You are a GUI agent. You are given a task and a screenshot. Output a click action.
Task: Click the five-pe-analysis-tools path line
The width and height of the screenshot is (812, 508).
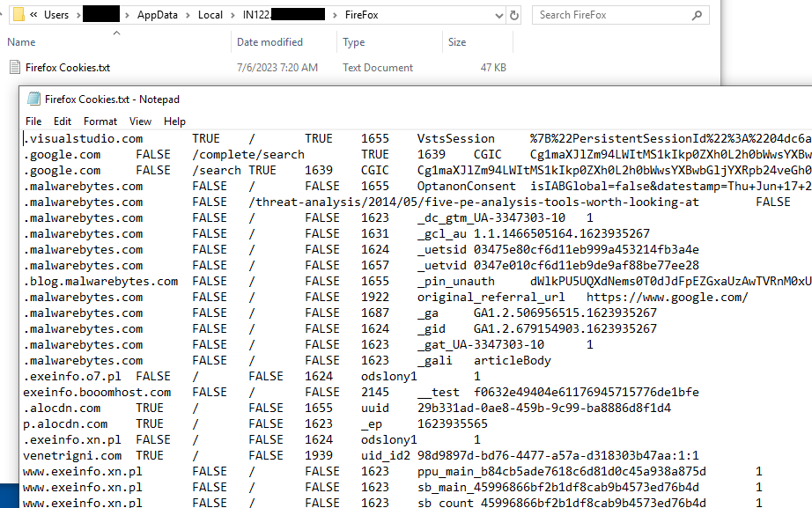(x=473, y=202)
